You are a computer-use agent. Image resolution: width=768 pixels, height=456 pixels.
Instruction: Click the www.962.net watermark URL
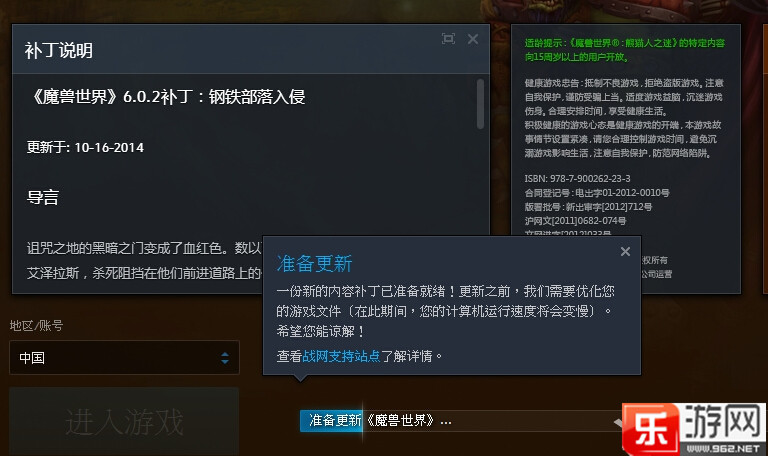point(723,448)
